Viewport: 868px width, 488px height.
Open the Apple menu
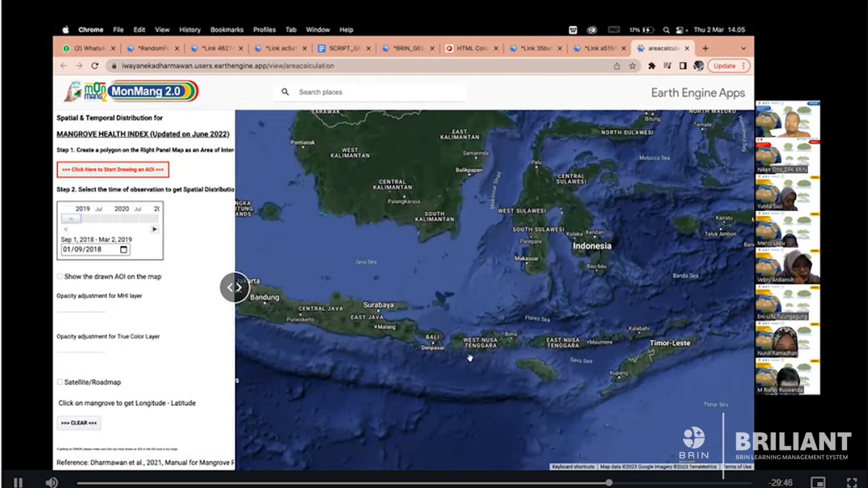66,30
